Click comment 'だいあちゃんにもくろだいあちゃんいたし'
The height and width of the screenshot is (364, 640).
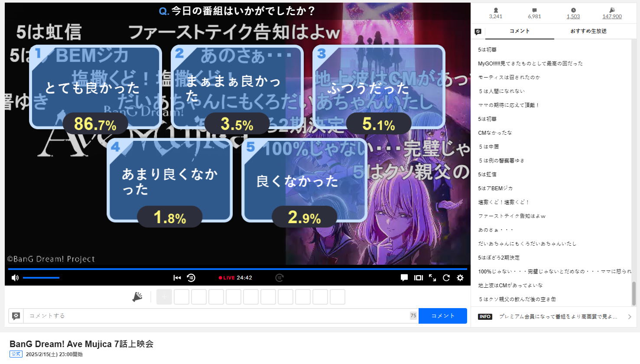pyautogui.click(x=527, y=244)
